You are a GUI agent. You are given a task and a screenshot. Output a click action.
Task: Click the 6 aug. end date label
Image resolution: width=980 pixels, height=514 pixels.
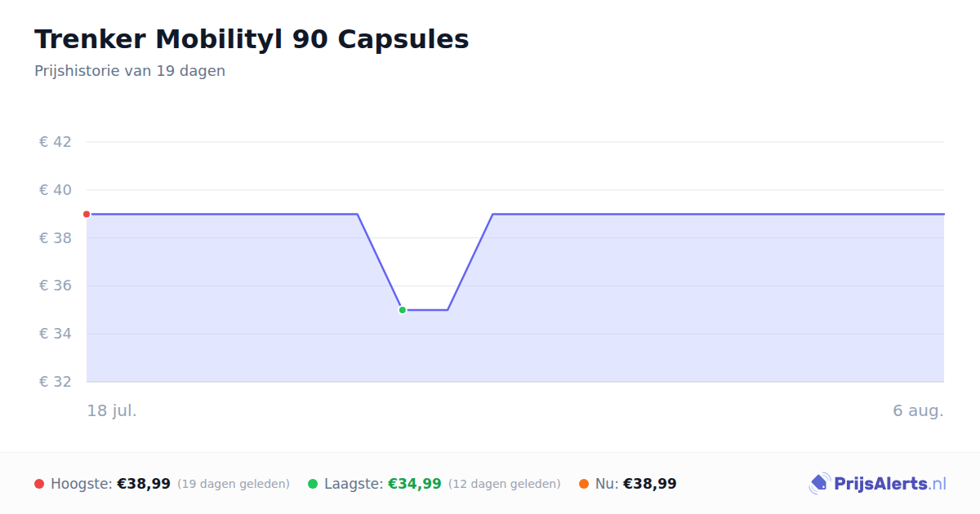pos(918,410)
